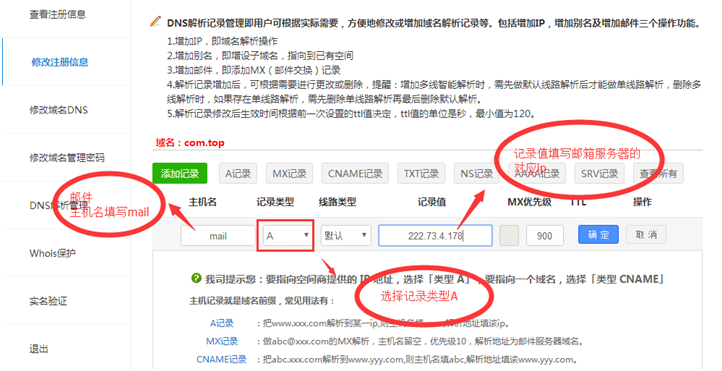722x371 pixels.
Task: Confirm with the blue 确定 button
Action: (598, 235)
